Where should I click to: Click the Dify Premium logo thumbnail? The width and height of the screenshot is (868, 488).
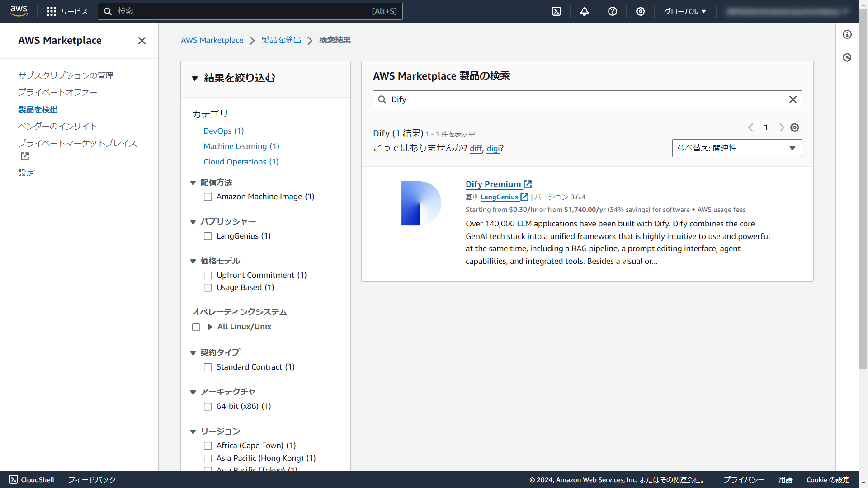point(421,203)
